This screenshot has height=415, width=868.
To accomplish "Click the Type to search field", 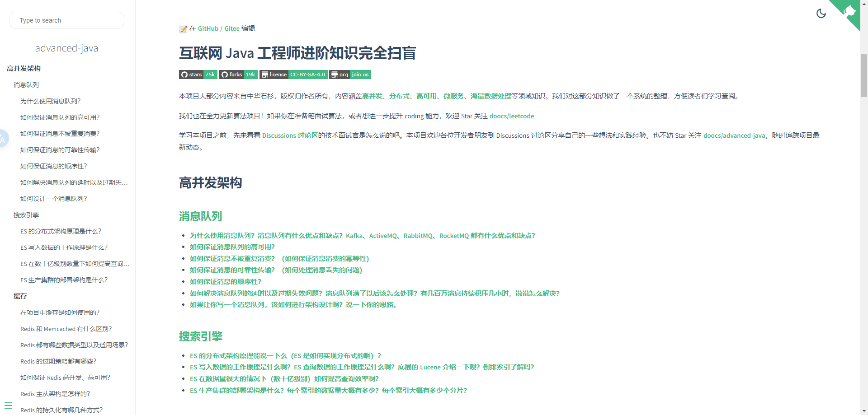I will click(66, 20).
